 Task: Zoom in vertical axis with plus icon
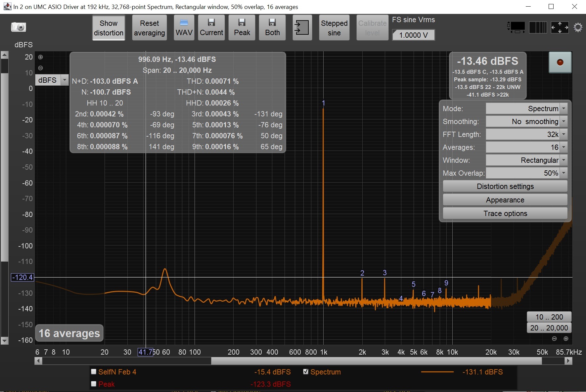pyautogui.click(x=40, y=57)
